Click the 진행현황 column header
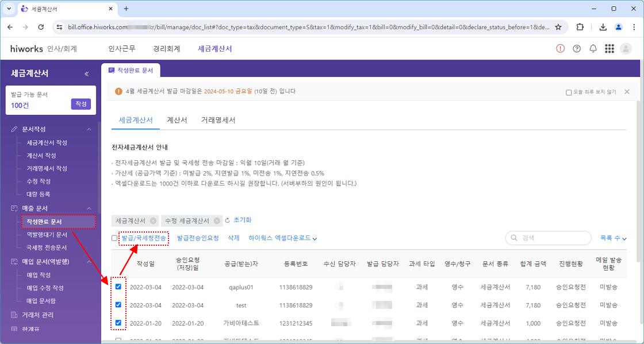This screenshot has width=644, height=344. pos(571,264)
